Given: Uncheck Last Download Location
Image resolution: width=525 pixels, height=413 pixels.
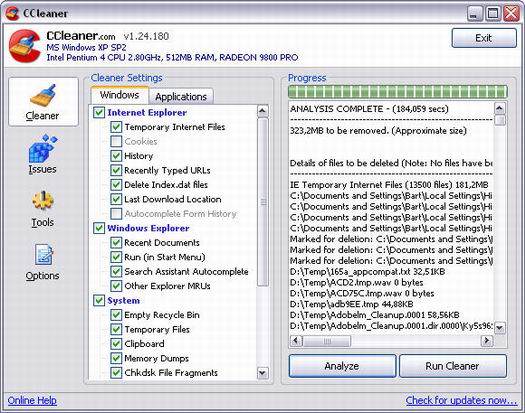Looking at the screenshot, I should pos(116,199).
